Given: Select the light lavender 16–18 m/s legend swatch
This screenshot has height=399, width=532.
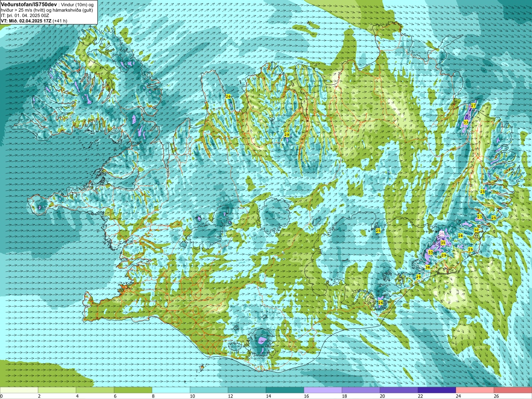Looking at the screenshot, I should tap(323, 390).
